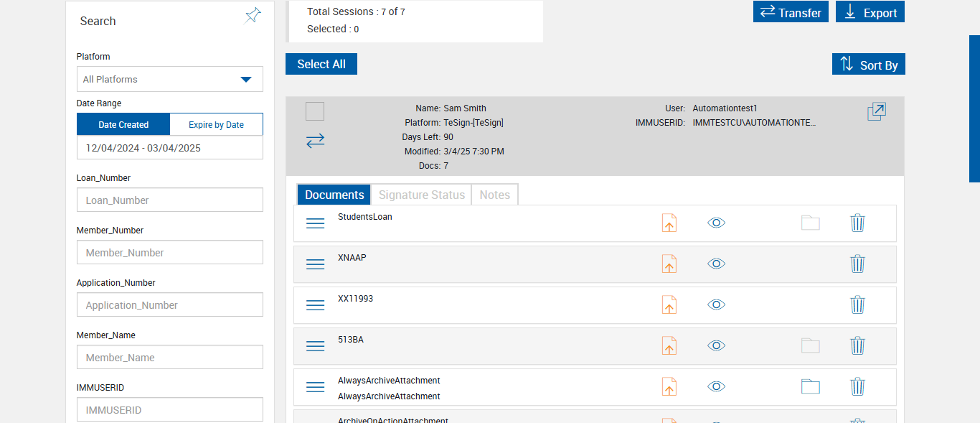Viewport: 980px width, 423px height.
Task: Open the Sort By options
Action: (869, 64)
